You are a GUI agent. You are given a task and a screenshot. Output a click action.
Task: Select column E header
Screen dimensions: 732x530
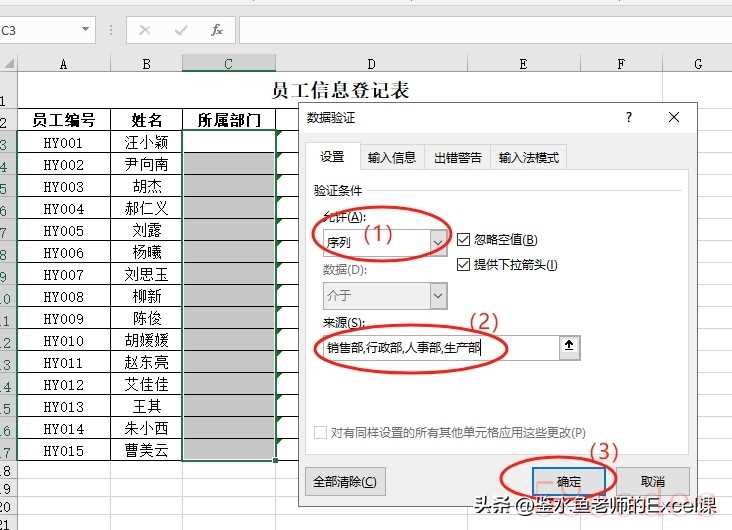(523, 64)
